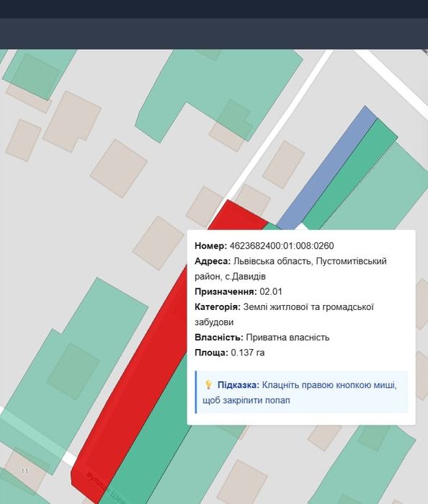Click category text 'Землі житлової та громадської'
Screen dimensions: 428x504
[308, 307]
